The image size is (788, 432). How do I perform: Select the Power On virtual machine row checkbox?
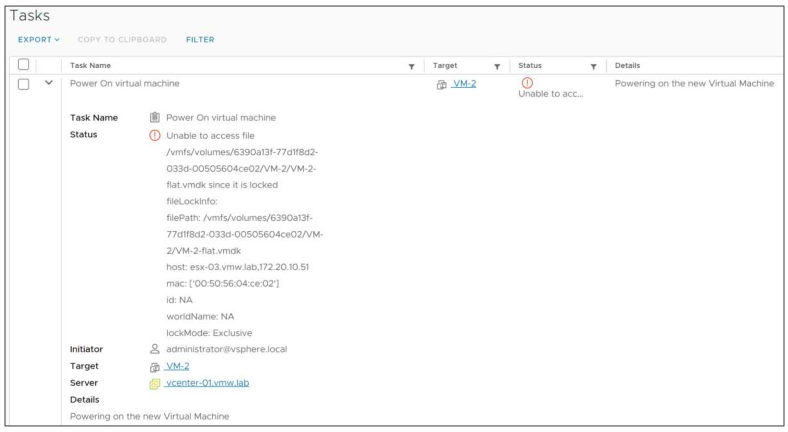click(x=24, y=84)
